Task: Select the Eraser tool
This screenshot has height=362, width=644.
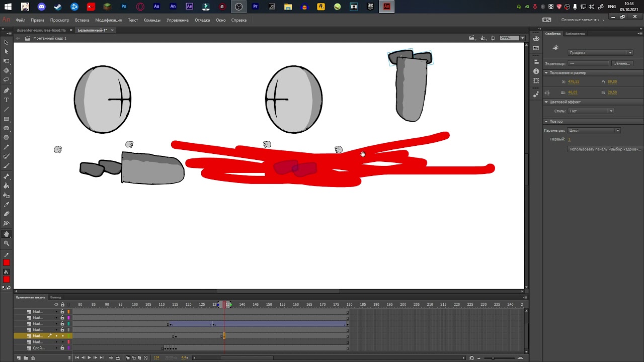Action: coord(7,214)
